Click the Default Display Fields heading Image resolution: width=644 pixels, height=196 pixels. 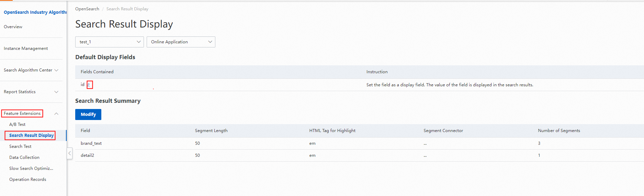coord(105,57)
